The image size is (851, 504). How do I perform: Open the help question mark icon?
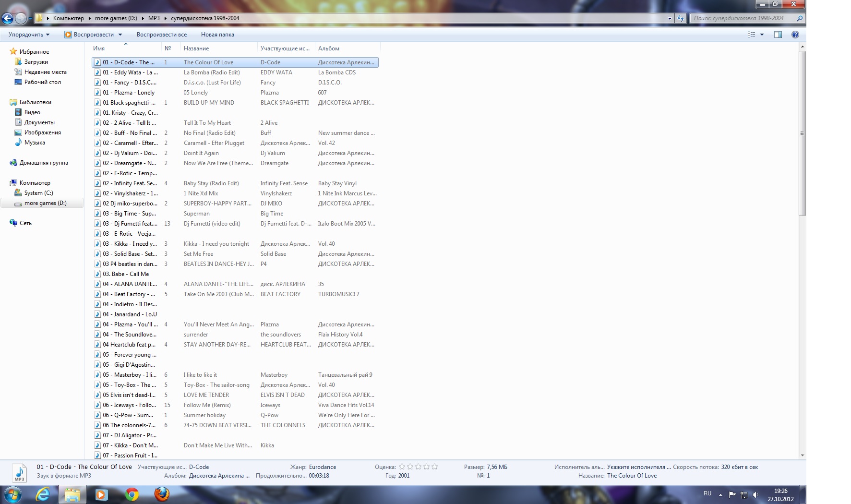click(795, 35)
